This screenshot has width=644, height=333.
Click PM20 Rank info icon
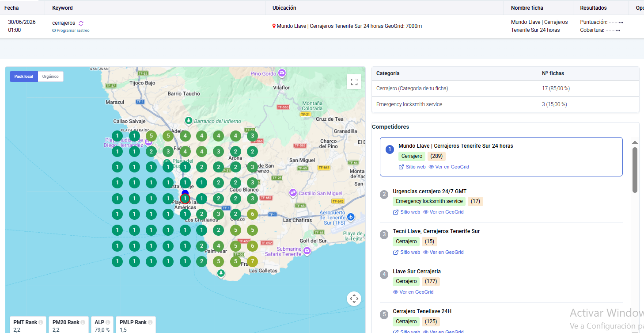(83, 322)
